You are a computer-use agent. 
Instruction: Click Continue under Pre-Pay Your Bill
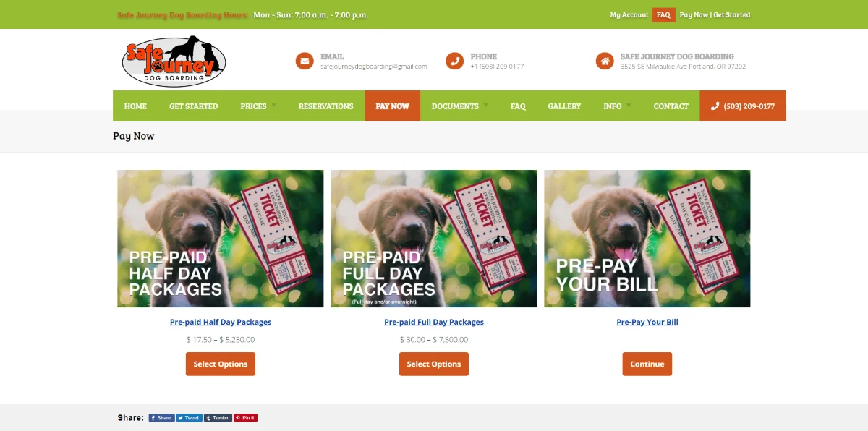coord(647,364)
